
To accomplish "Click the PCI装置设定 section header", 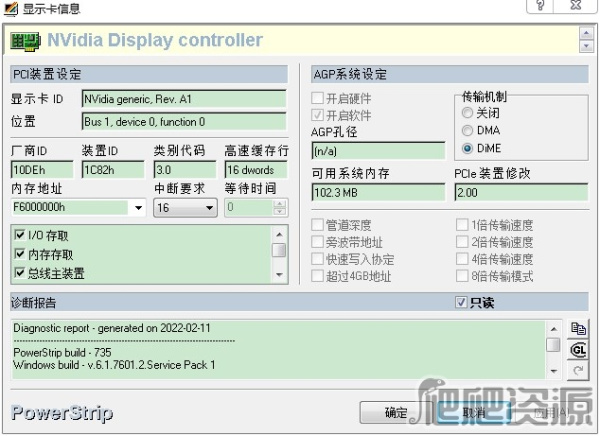I will point(149,74).
